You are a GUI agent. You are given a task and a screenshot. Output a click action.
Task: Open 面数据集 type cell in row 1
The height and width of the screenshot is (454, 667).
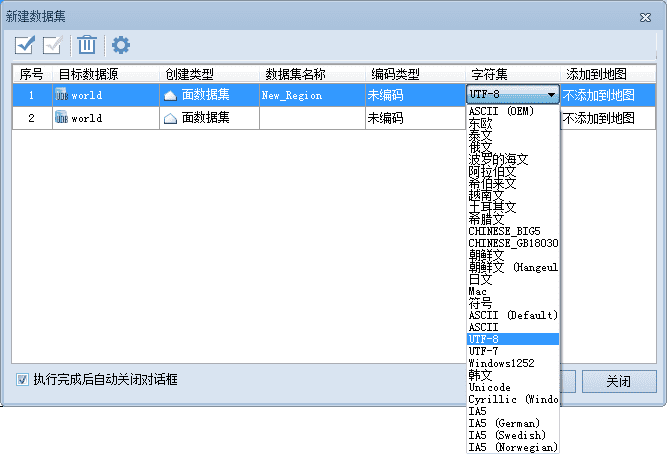tap(209, 95)
